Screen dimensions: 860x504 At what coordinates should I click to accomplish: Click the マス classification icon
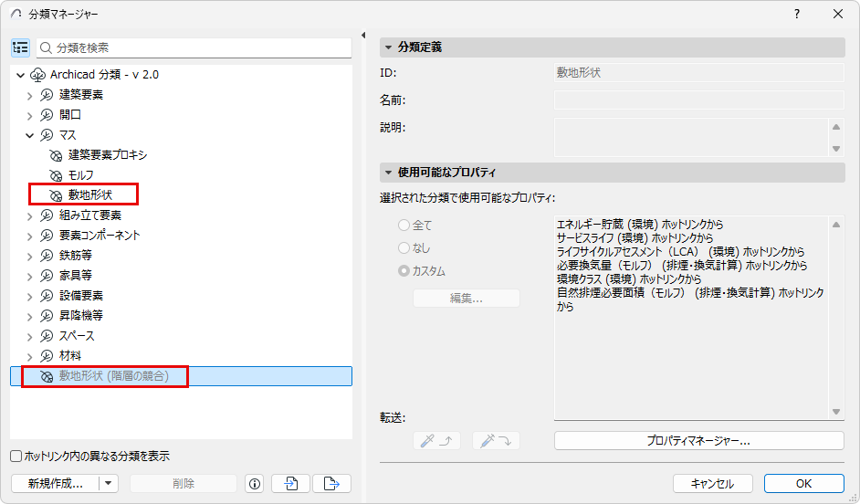tap(47, 135)
